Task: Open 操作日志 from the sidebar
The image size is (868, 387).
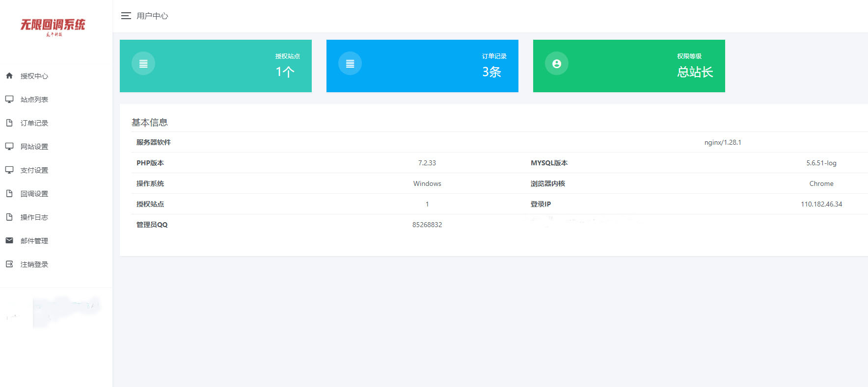Action: coord(34,217)
